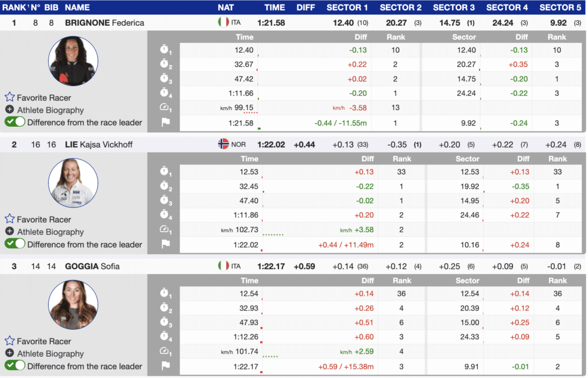Click the SECTOR 1 column header
This screenshot has height=378, width=588.
347,7
